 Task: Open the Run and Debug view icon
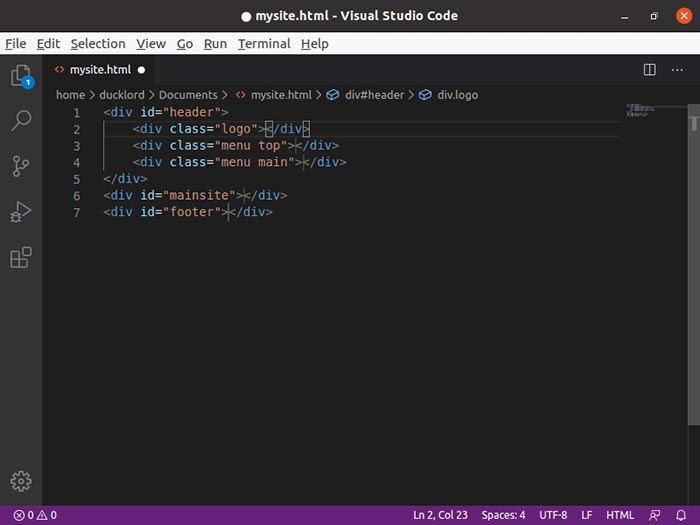[21, 212]
